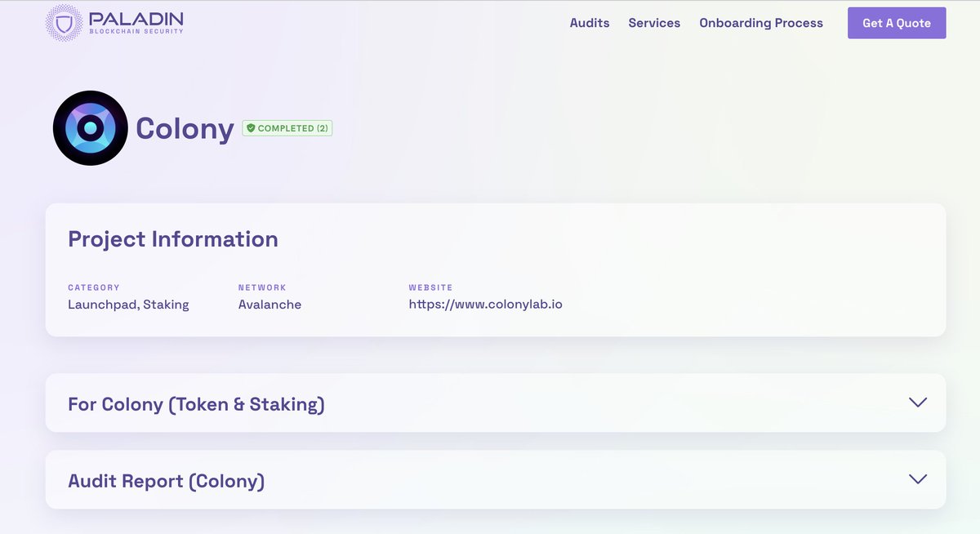This screenshot has width=980, height=534.
Task: Click the COMPLETED (2) status badge
Action: (x=287, y=128)
